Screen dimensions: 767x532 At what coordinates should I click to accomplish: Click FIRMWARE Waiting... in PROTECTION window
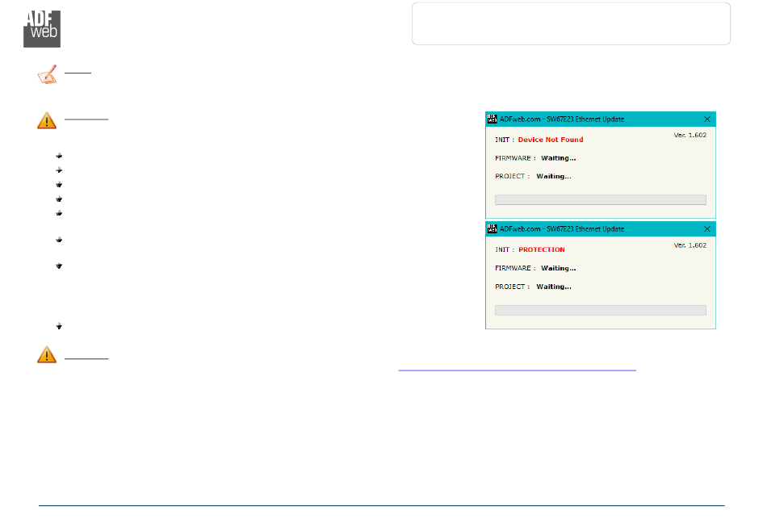pyautogui.click(x=535, y=268)
